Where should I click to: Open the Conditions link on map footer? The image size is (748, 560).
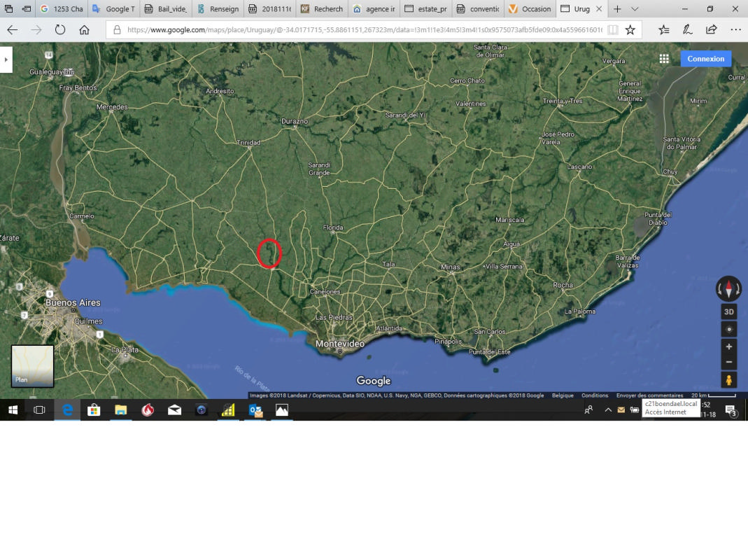(595, 395)
